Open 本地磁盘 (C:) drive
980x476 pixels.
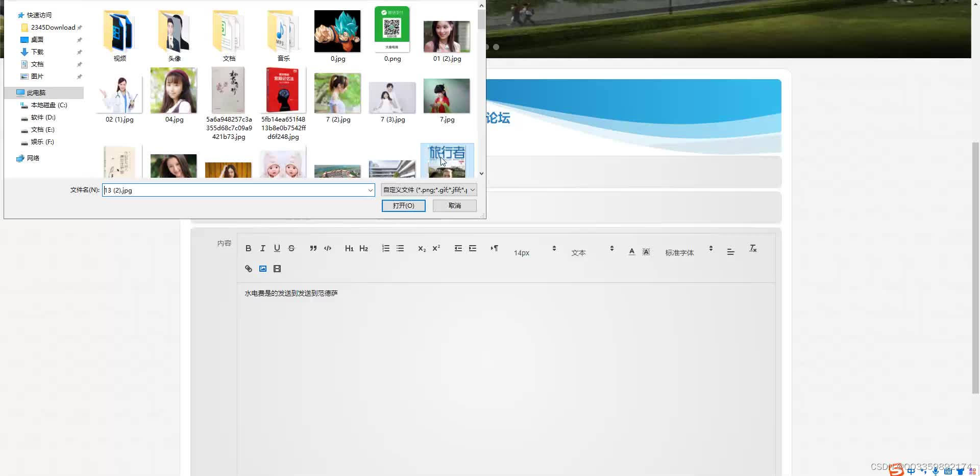48,105
